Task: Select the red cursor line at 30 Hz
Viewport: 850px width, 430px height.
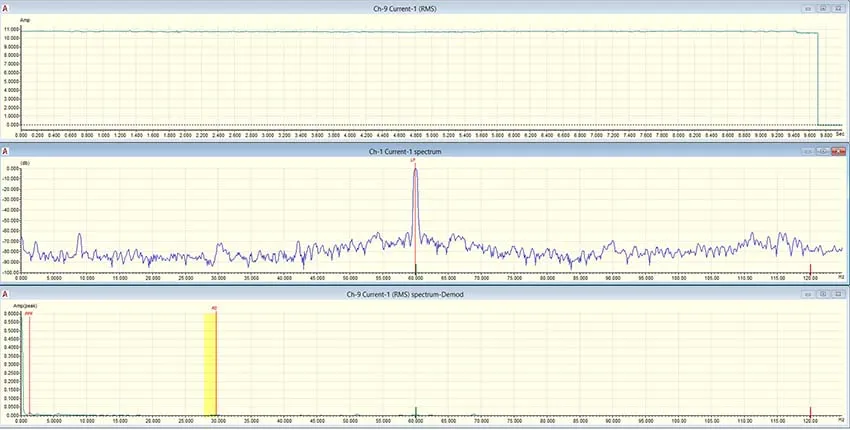Action: coord(216,363)
